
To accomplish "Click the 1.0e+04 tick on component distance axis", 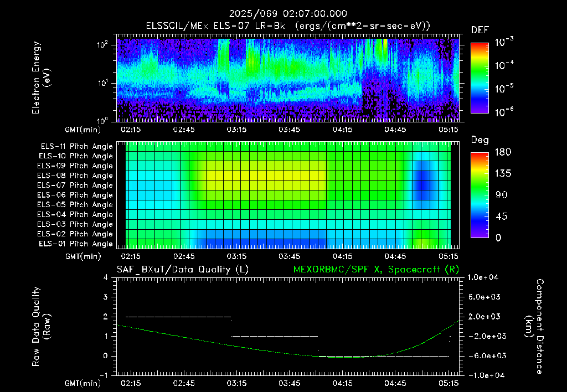I will [x=483, y=277].
